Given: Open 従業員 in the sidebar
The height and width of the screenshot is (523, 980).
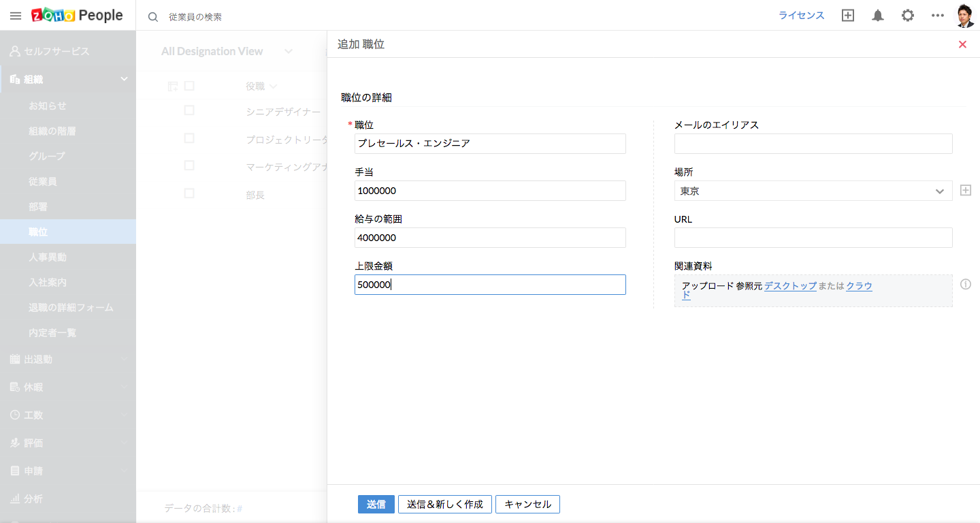Looking at the screenshot, I should click(x=42, y=182).
